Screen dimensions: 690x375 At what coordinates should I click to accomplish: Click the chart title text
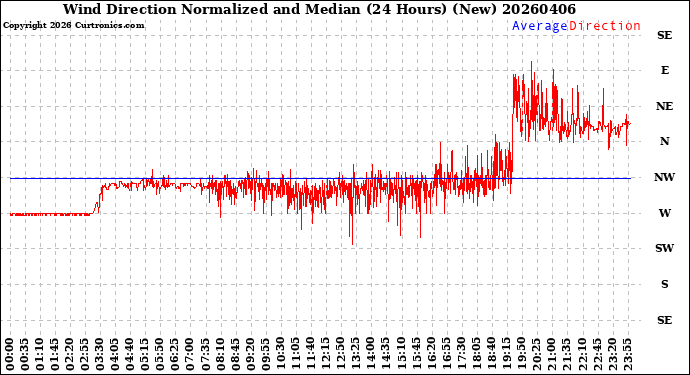[x=319, y=9]
